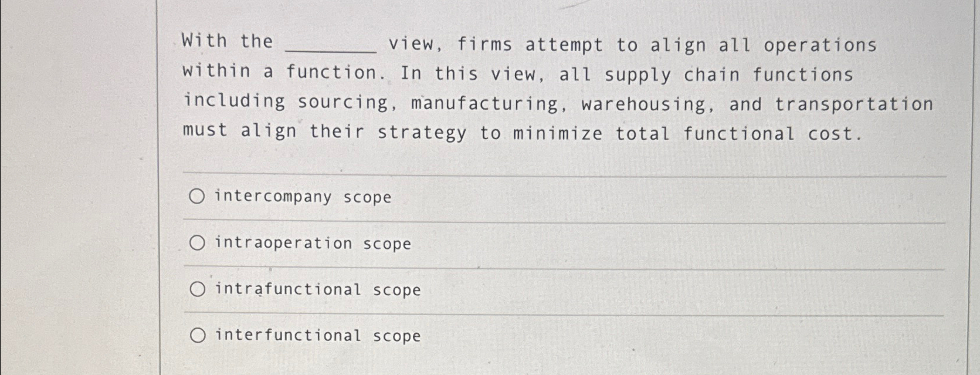Click the intraoperation scope answer label
Image resolution: width=980 pixels, height=375 pixels.
(313, 243)
